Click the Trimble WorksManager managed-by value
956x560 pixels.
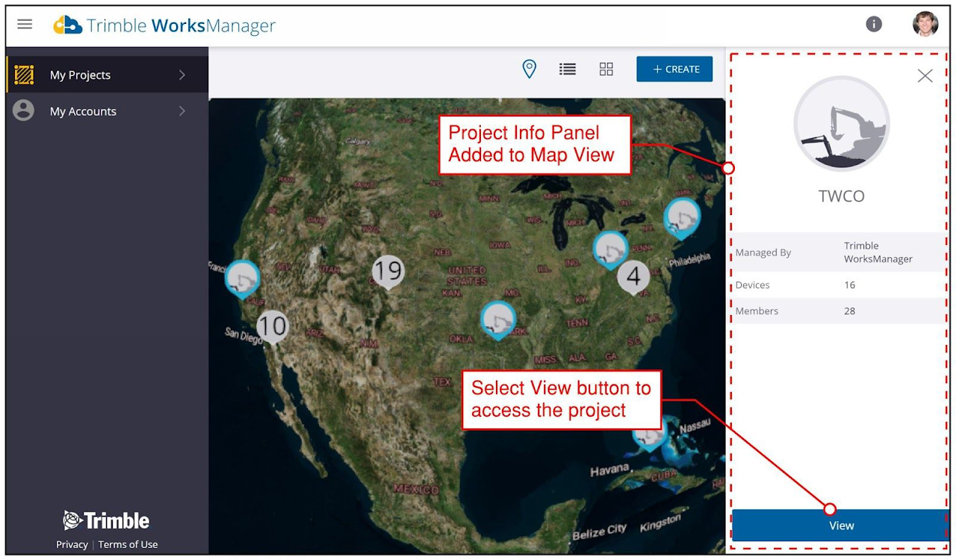click(x=878, y=252)
